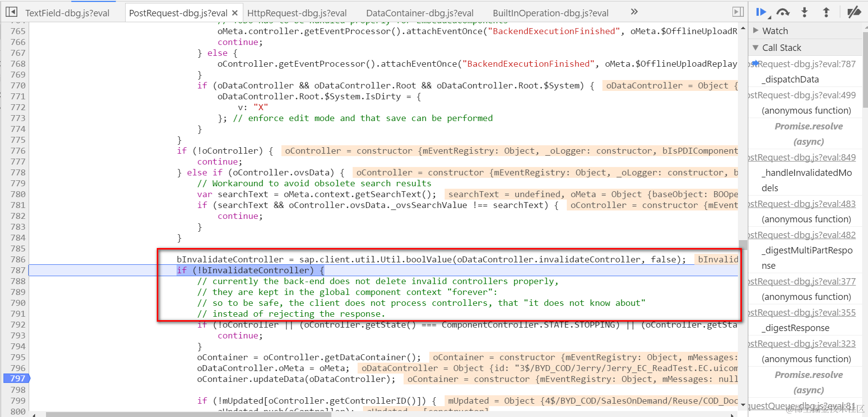Set breakpoint on line number 770

(18, 85)
